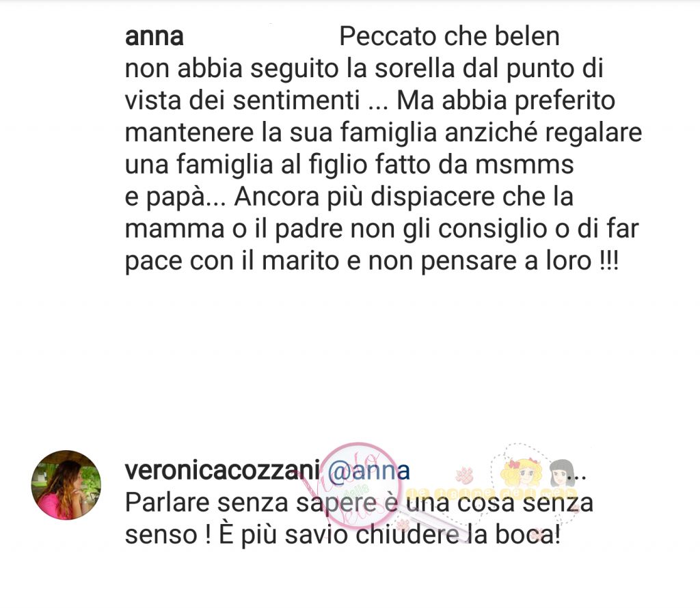Click the 'pace con il marito' closing line
Viewport: 700px width, 608px height.
[x=372, y=260]
